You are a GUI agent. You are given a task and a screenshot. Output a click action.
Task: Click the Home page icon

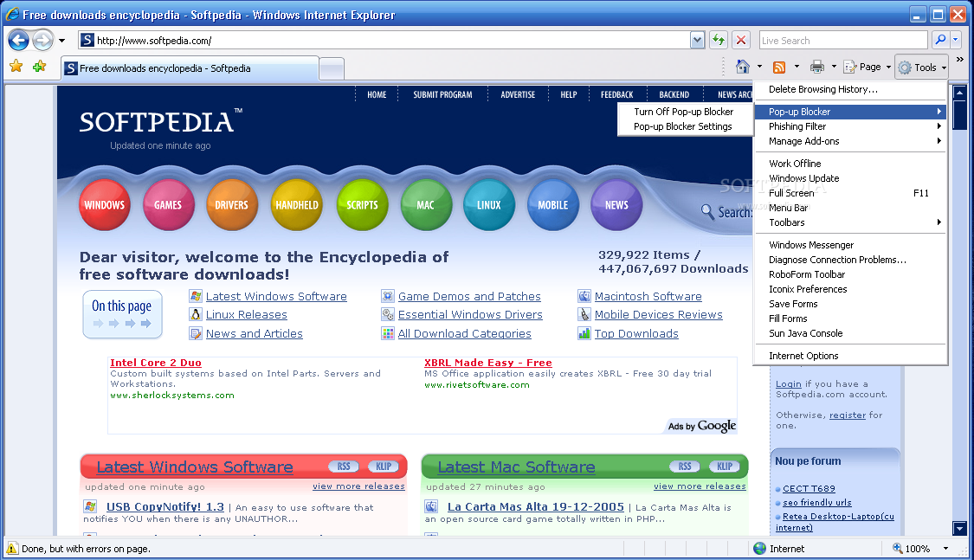coord(742,67)
